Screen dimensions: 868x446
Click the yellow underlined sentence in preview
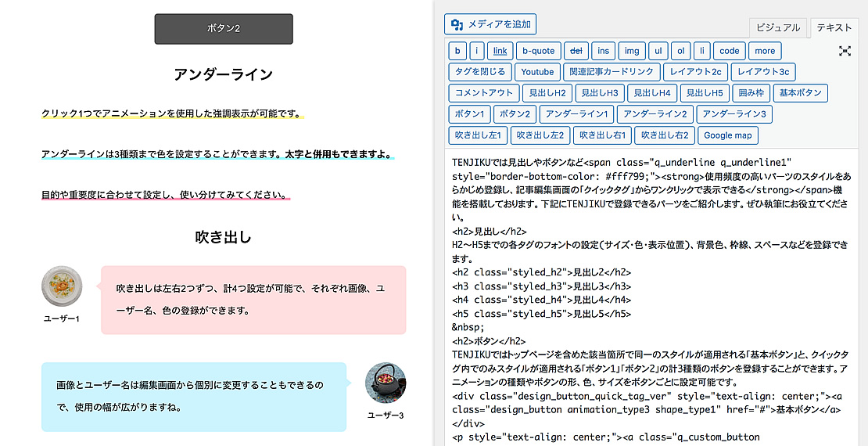pyautogui.click(x=173, y=115)
